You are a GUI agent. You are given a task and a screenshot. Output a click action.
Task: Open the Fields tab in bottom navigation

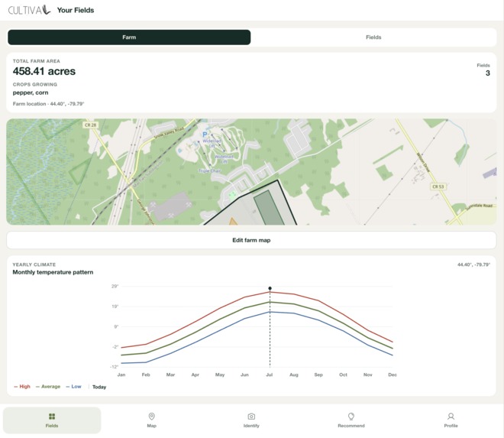click(x=52, y=420)
